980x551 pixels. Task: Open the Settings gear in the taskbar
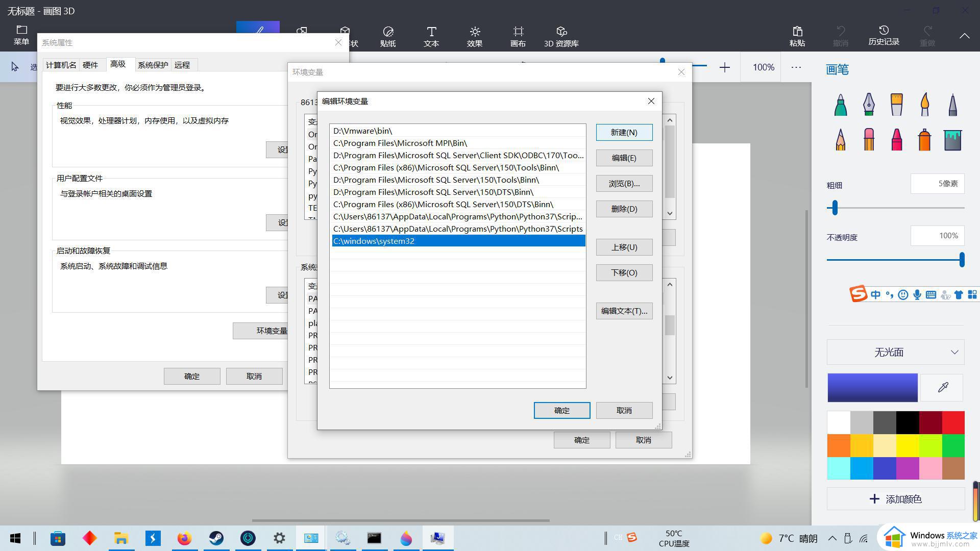[x=279, y=538]
